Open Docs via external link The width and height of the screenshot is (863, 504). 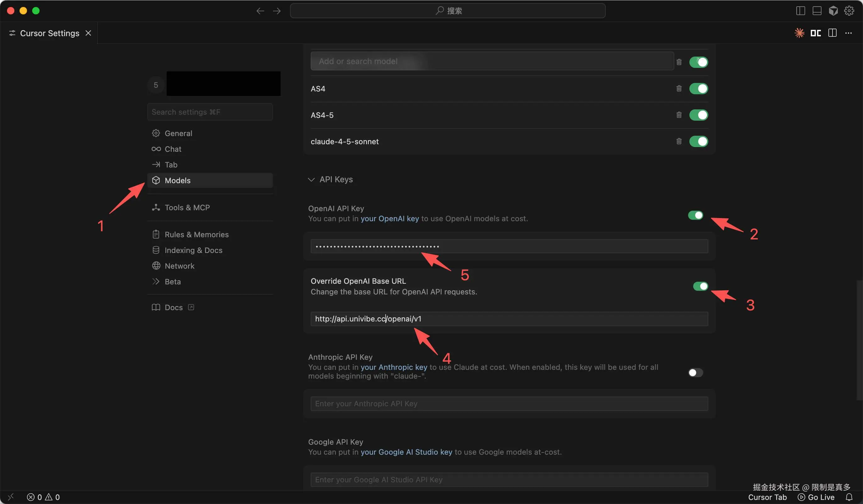point(191,307)
